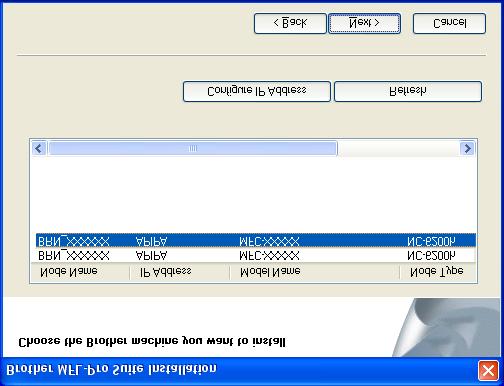Click the right scroll arrow of the list
This screenshot has height=386, width=504.
[x=467, y=148]
